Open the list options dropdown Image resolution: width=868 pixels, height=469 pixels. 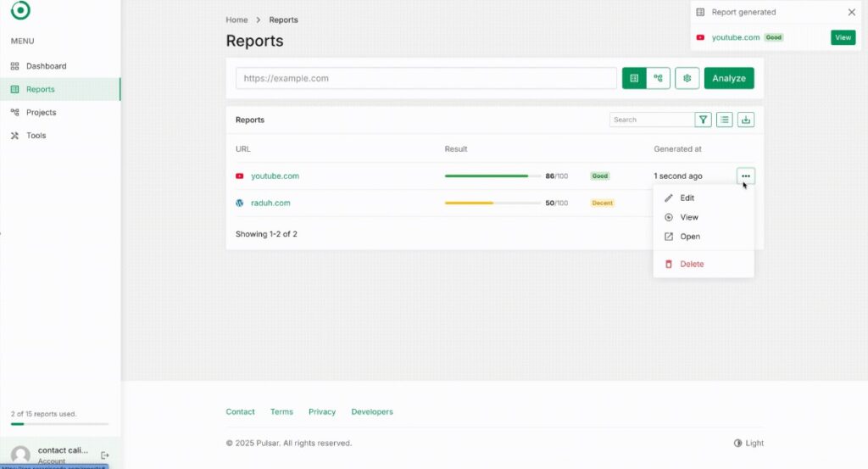(x=725, y=120)
